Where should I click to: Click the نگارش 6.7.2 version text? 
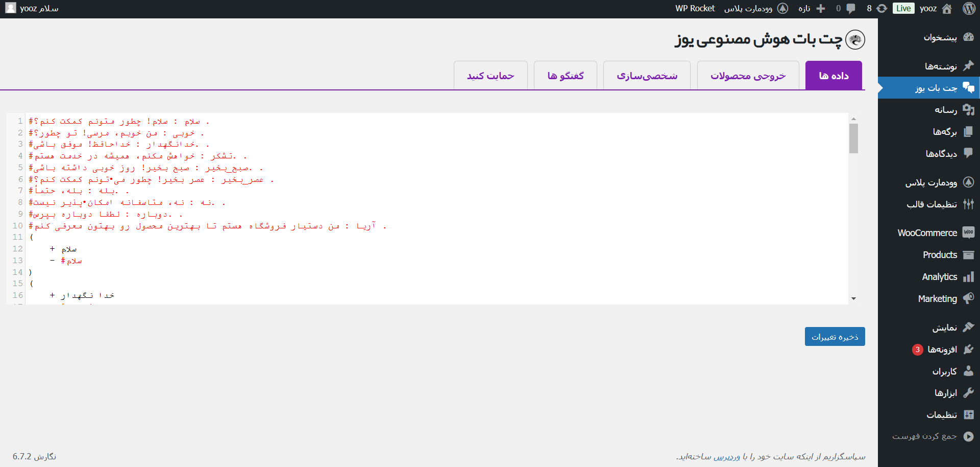pos(35,456)
